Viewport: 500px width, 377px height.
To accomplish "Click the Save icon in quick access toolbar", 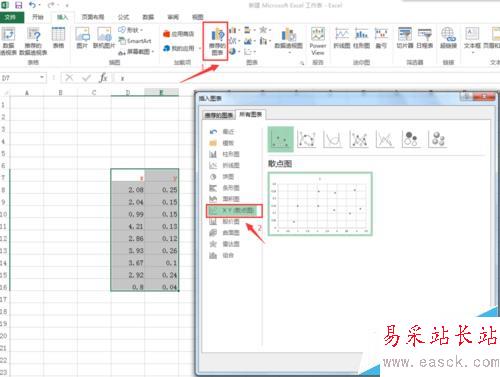I will tap(18, 5).
